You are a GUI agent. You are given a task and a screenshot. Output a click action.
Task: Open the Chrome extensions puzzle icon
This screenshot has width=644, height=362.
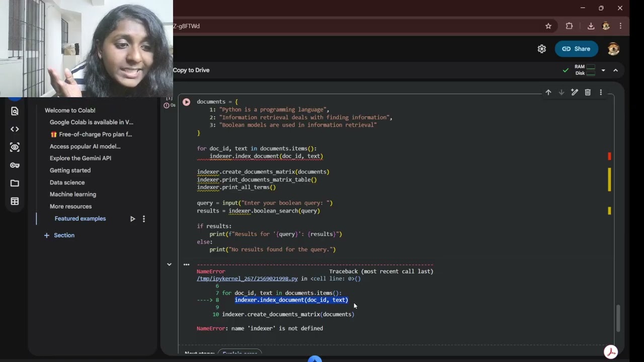pos(570,26)
